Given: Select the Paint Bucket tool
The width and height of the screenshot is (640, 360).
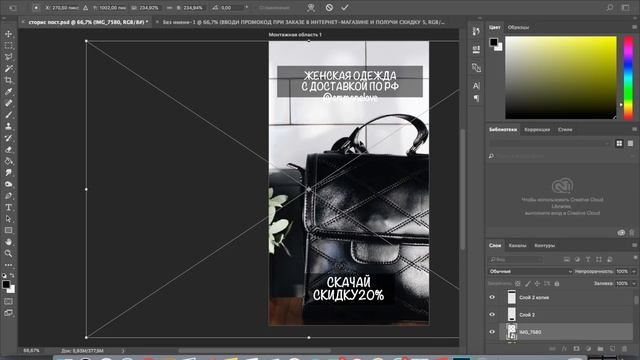Looking at the screenshot, I should pos(9,161).
